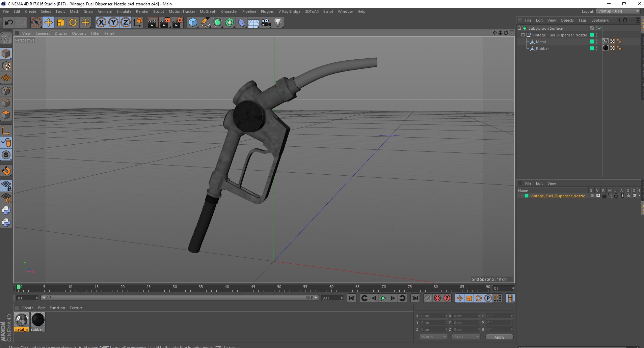
Task: Add a Cube primitive object
Action: coord(193,23)
